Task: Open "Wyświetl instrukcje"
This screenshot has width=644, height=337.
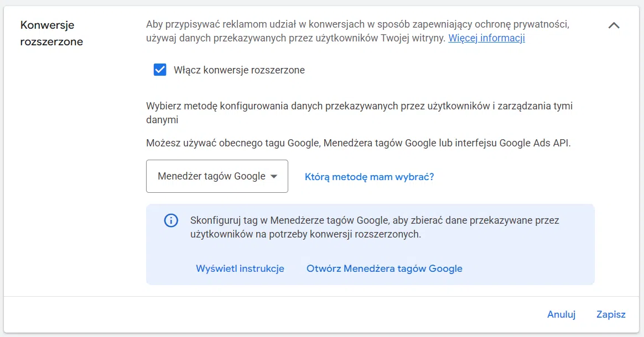Action: 240,268
